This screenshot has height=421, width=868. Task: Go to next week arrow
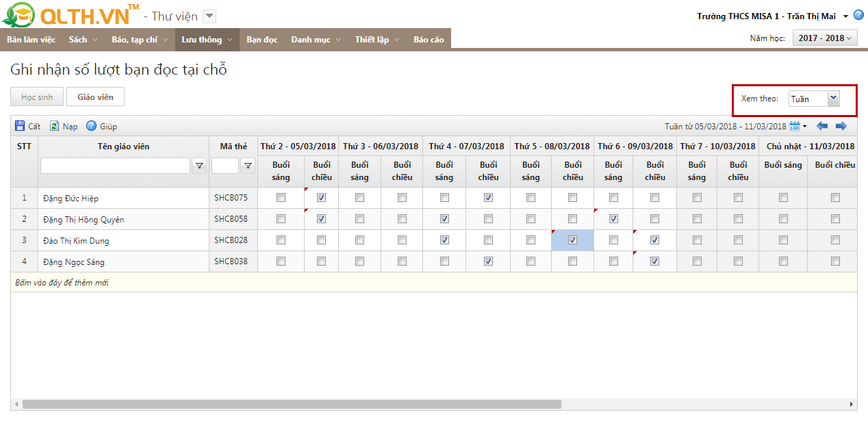tap(841, 126)
